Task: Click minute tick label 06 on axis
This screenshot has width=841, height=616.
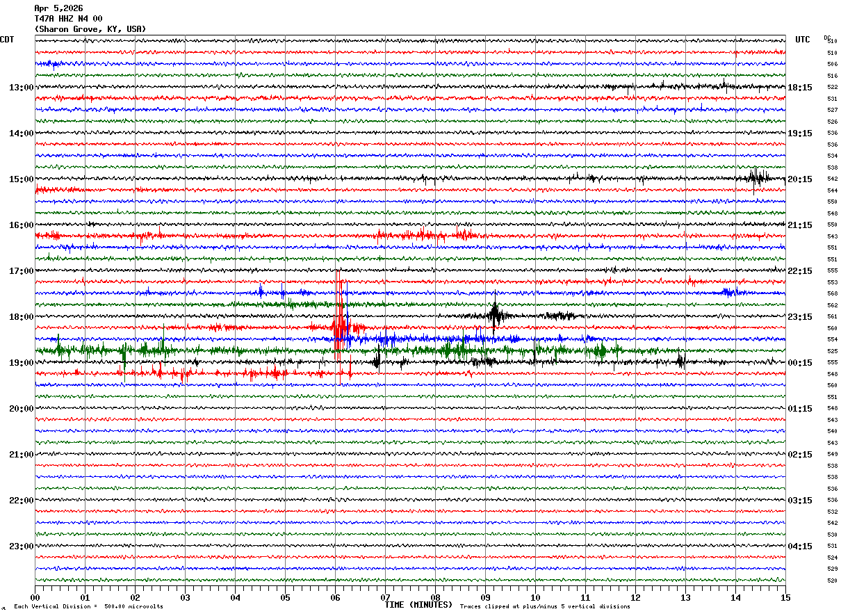Action: pyautogui.click(x=335, y=597)
